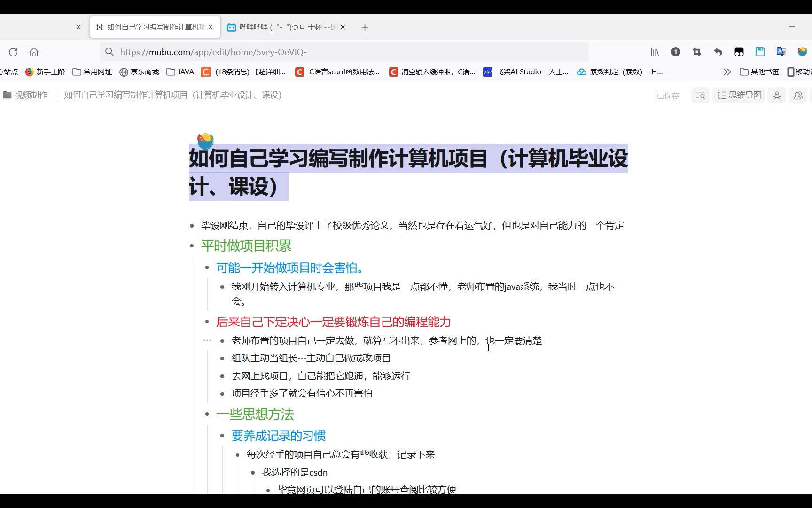The width and height of the screenshot is (812, 508).
Task: Go to browser home page icon
Action: click(34, 52)
